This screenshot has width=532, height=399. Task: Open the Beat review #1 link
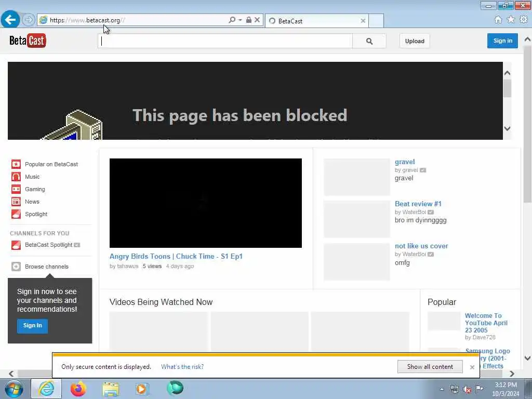[418, 204]
